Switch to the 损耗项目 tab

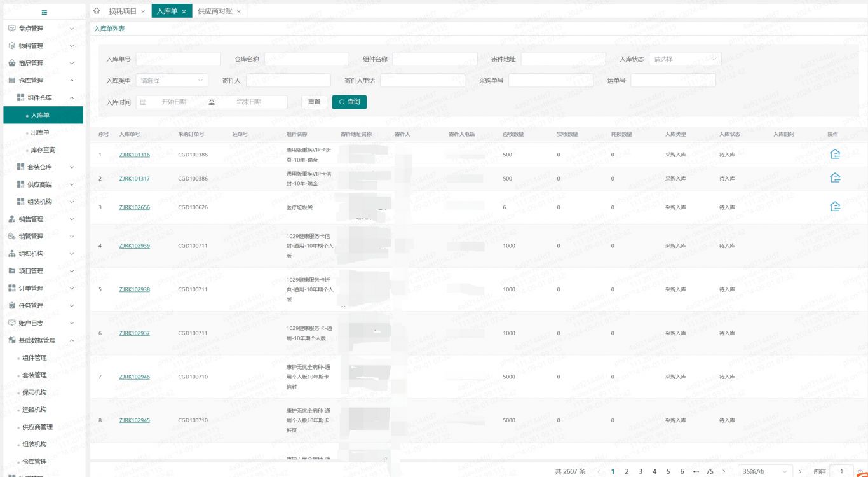(123, 11)
